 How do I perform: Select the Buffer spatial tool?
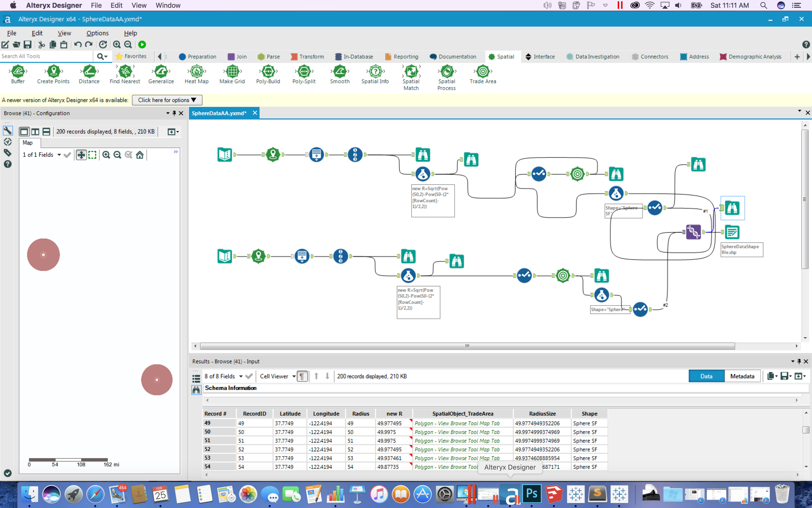(18, 74)
